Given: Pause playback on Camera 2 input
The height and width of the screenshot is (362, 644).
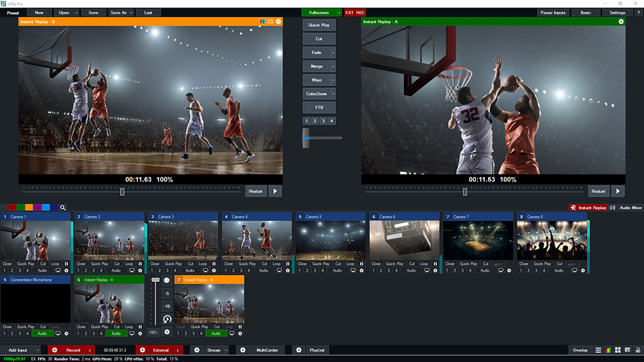Looking at the screenshot, I should pos(140,264).
